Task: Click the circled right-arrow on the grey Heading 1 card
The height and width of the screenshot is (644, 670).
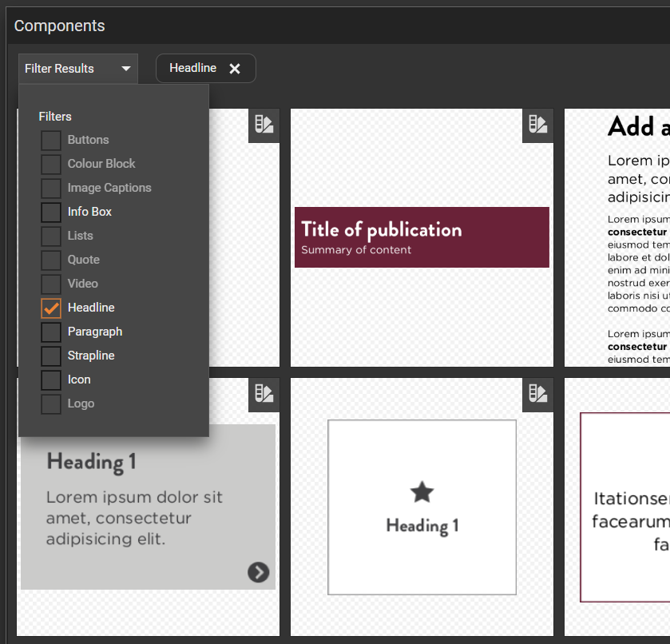Action: (257, 573)
